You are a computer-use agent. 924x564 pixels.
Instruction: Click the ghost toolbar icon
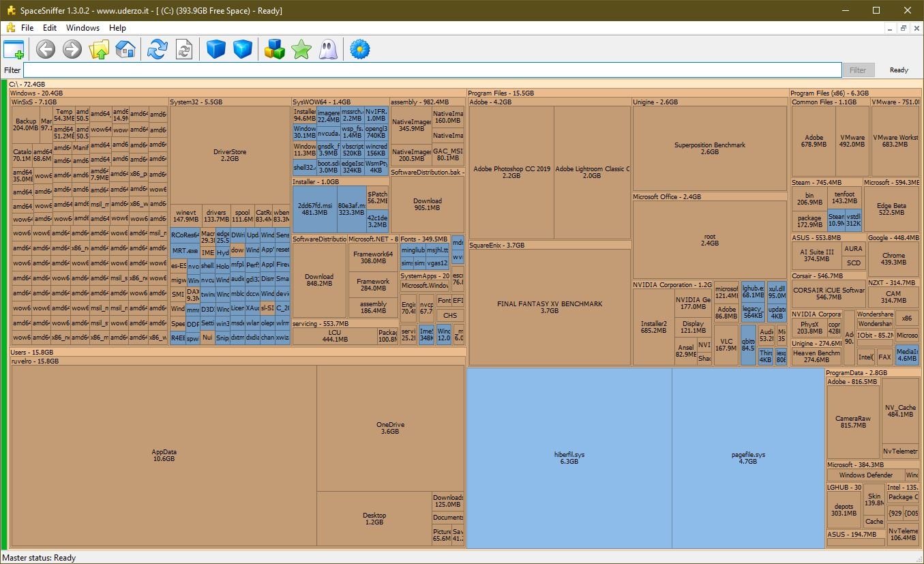point(327,49)
